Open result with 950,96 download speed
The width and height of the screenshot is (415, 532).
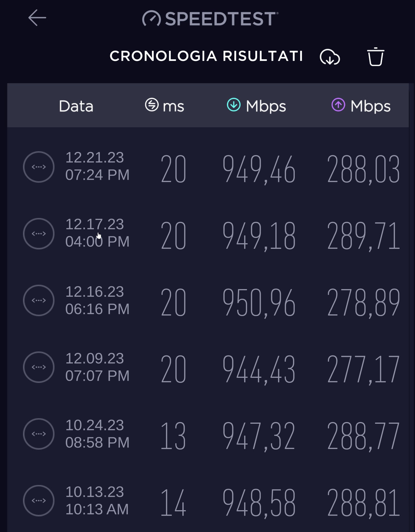point(259,302)
